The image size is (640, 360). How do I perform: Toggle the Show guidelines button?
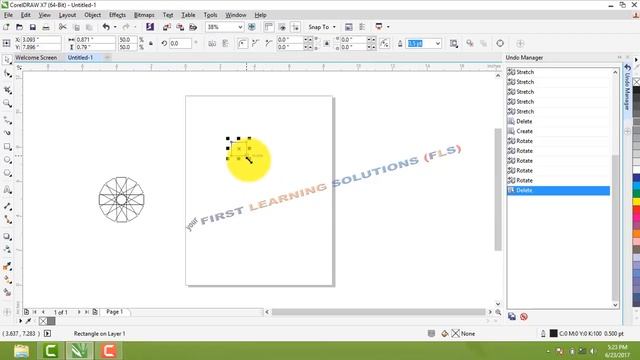(295, 27)
